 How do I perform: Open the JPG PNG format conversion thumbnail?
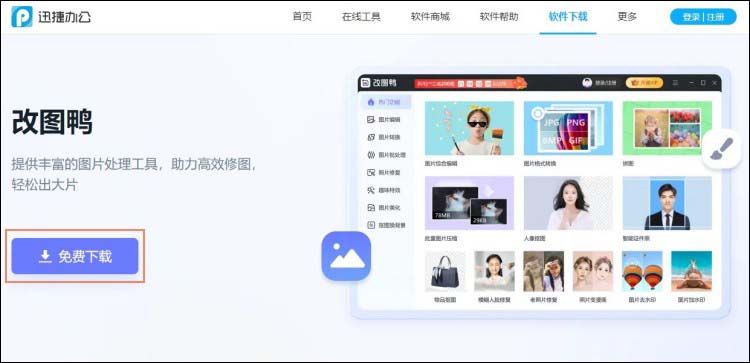568,128
